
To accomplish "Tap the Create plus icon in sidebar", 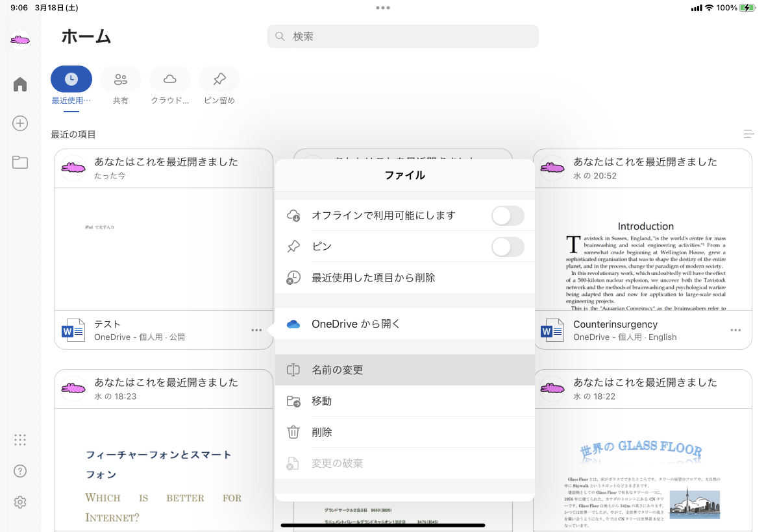I will coord(20,123).
